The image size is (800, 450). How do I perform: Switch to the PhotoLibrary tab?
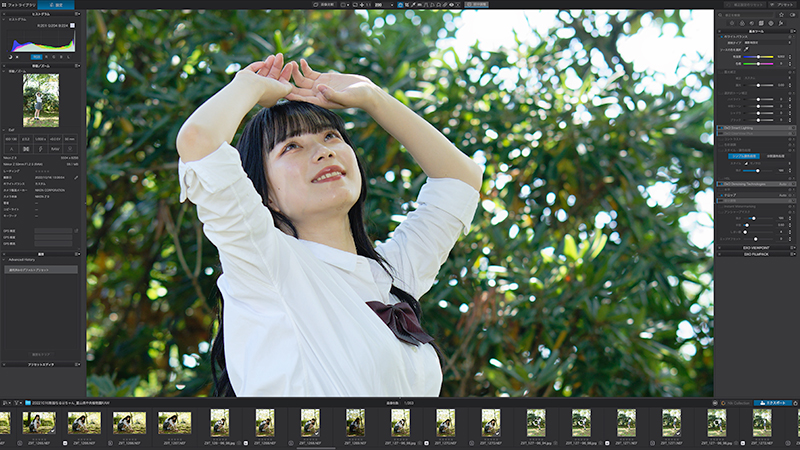pyautogui.click(x=18, y=5)
